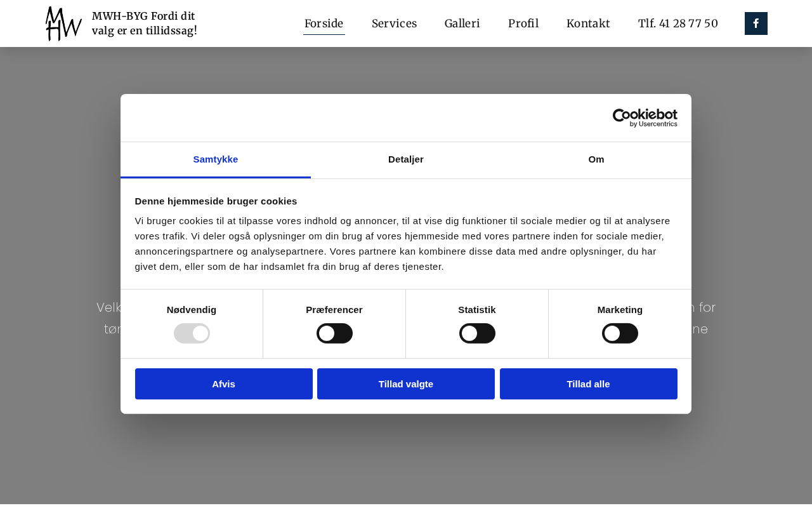Go to the Forside menu item
This screenshot has height=508, width=812.
coord(324,23)
